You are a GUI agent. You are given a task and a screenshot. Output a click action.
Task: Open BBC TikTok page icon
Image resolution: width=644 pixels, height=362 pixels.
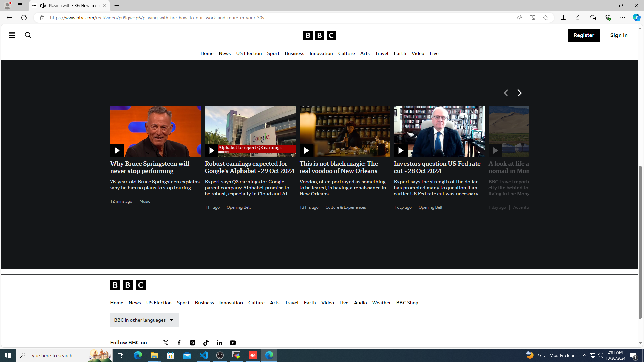click(206, 343)
